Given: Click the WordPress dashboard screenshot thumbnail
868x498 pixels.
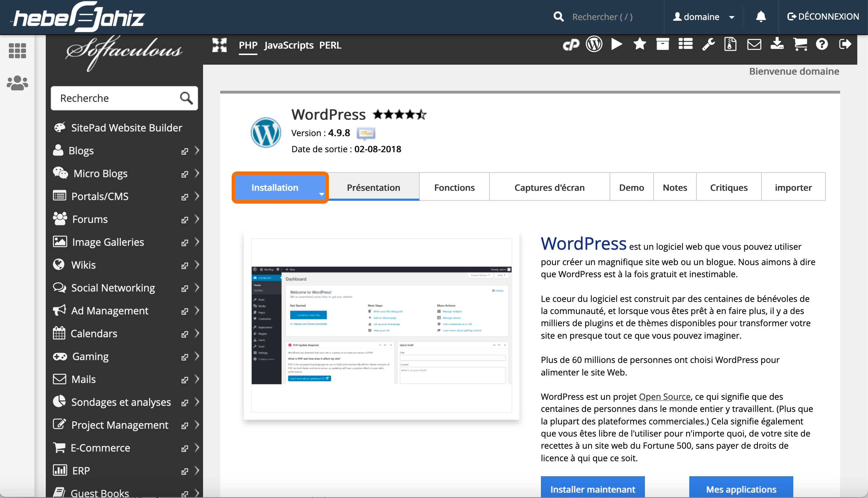Looking at the screenshot, I should [x=381, y=325].
